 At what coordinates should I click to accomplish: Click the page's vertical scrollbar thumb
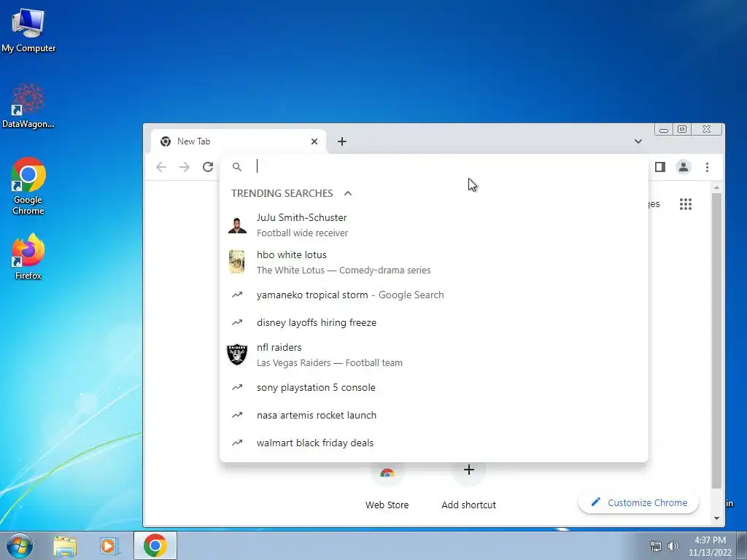tap(716, 341)
